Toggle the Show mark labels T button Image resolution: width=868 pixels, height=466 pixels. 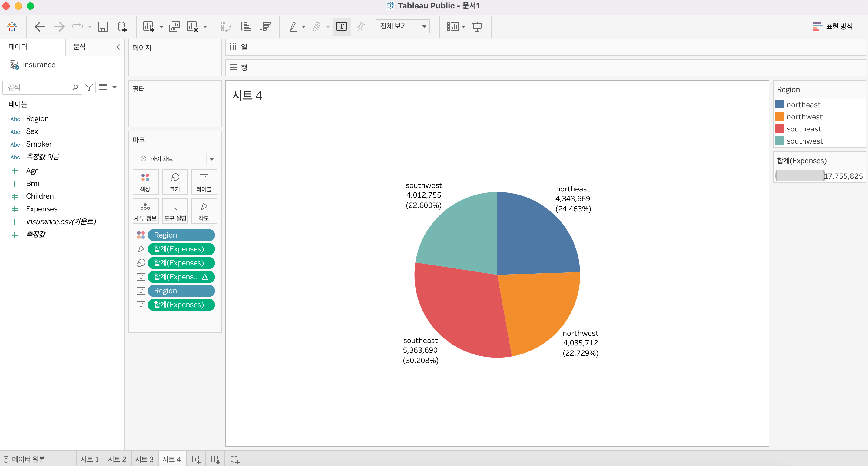341,26
